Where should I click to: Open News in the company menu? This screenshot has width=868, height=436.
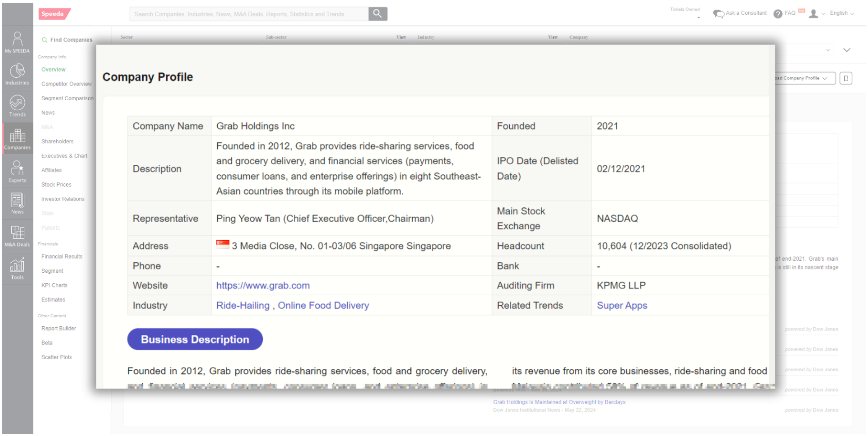[x=48, y=113]
